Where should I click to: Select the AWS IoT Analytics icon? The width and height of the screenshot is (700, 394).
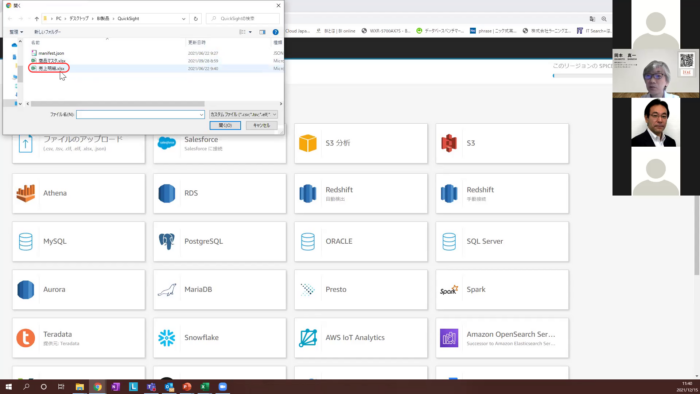coord(308,338)
